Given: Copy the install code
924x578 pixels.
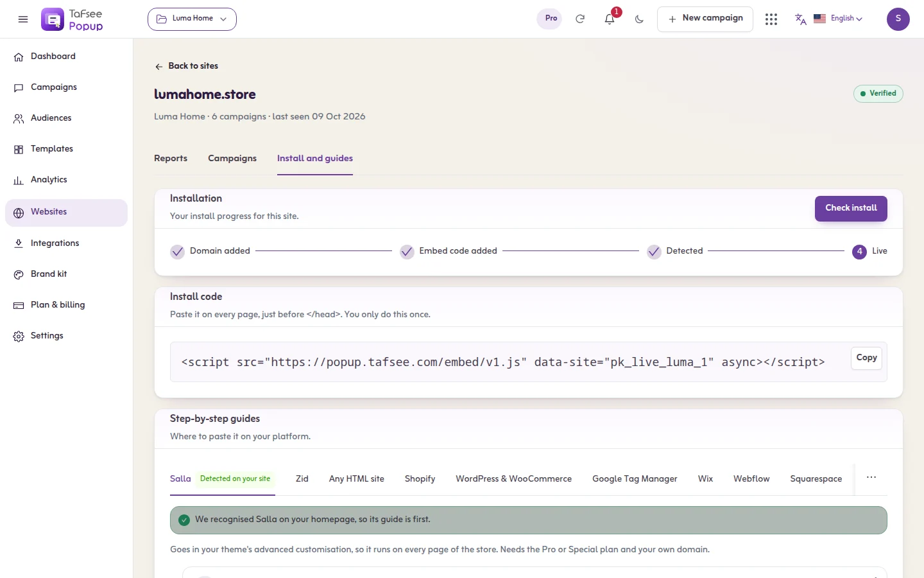Looking at the screenshot, I should click(866, 358).
